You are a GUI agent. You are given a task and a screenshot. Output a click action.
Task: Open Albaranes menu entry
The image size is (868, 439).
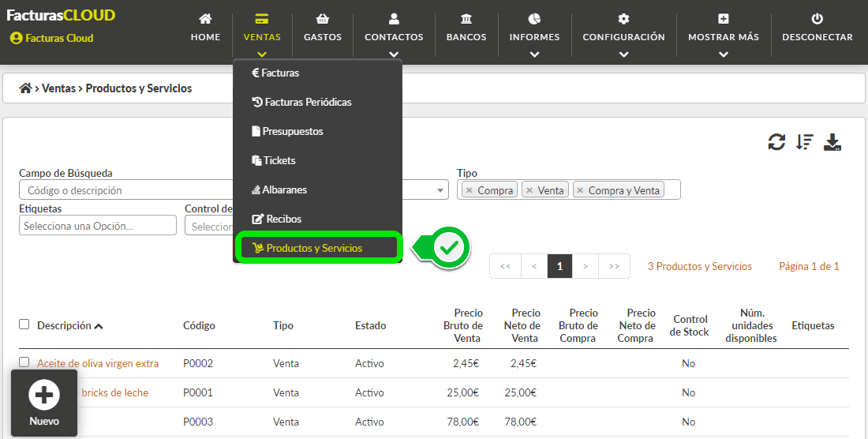pos(279,189)
